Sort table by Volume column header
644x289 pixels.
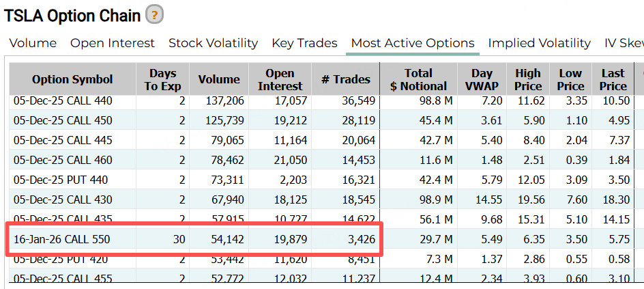[x=219, y=79]
